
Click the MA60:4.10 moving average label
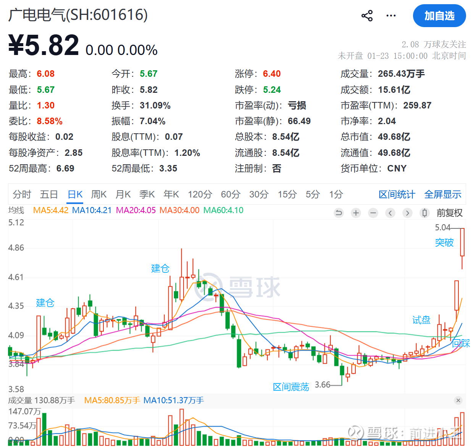(223, 210)
